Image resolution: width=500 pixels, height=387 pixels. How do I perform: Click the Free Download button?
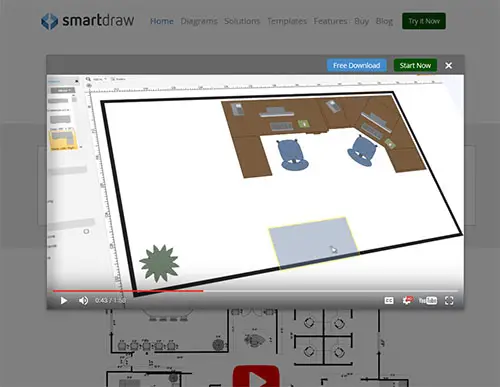356,65
